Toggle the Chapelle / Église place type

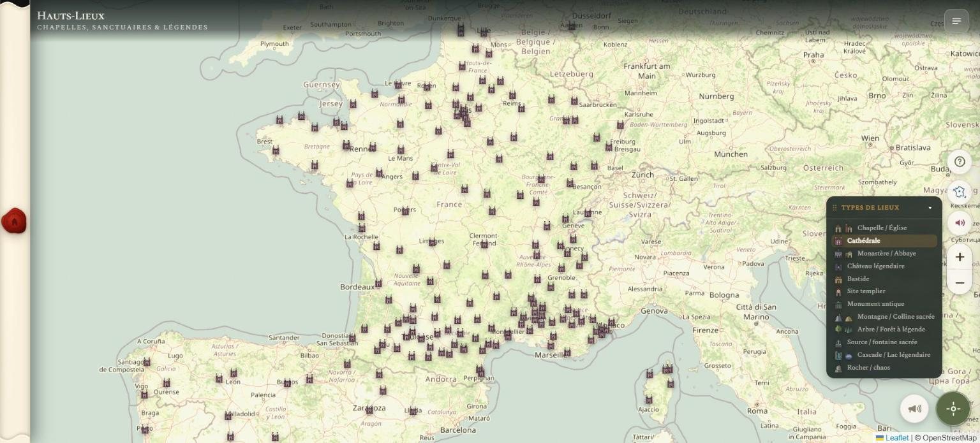click(x=884, y=228)
